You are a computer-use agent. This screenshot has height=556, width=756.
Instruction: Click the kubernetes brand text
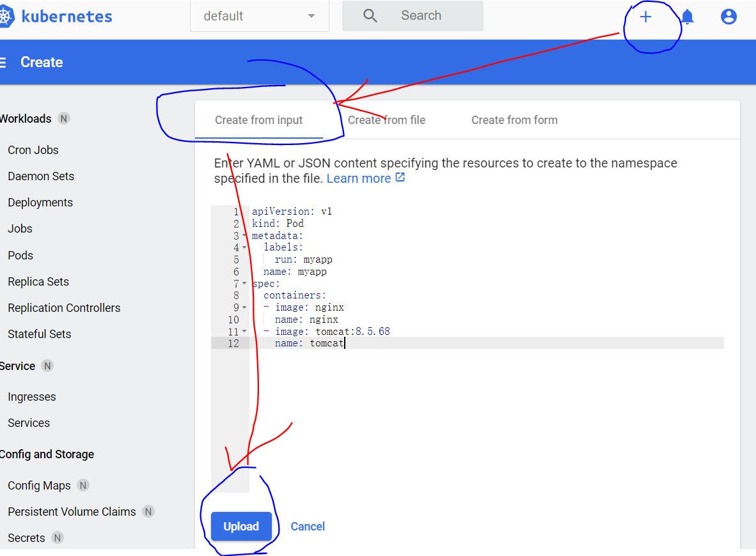coord(67,17)
